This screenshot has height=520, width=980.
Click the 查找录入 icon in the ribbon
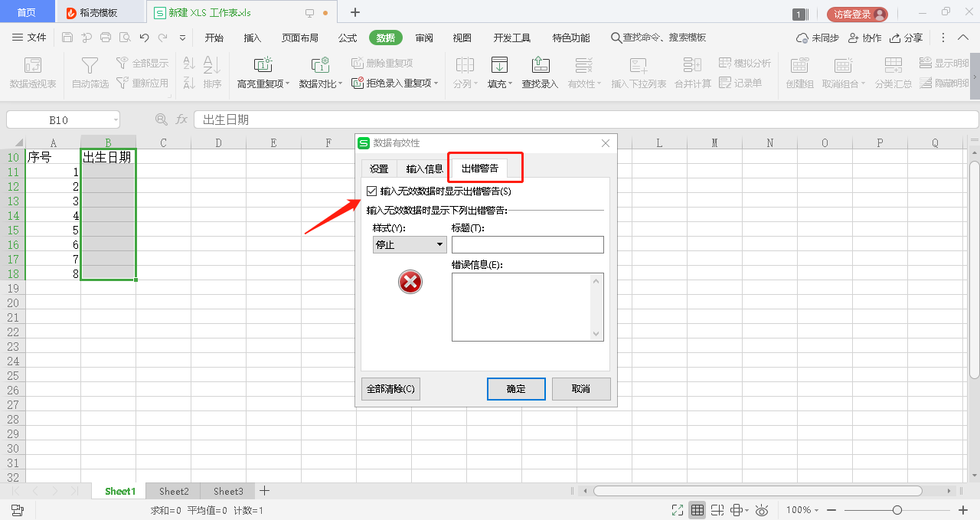pyautogui.click(x=540, y=65)
